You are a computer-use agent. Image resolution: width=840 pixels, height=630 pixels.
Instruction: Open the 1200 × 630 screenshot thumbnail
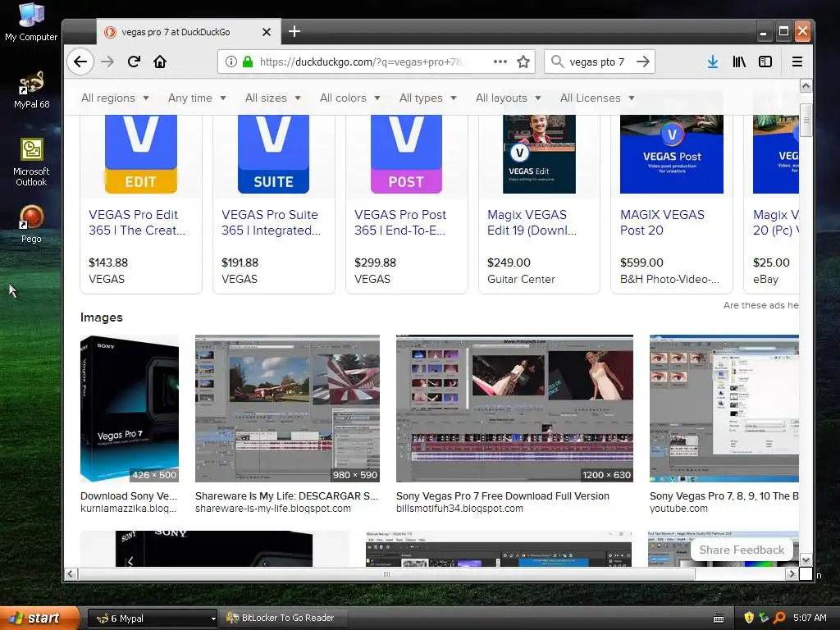click(x=514, y=409)
